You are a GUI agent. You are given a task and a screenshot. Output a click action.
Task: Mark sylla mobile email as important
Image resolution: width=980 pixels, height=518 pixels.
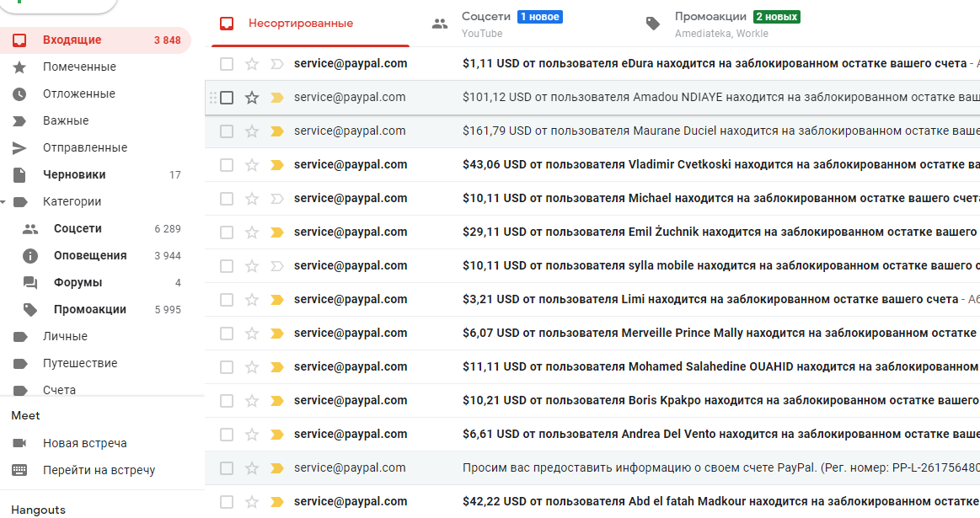pos(277,266)
